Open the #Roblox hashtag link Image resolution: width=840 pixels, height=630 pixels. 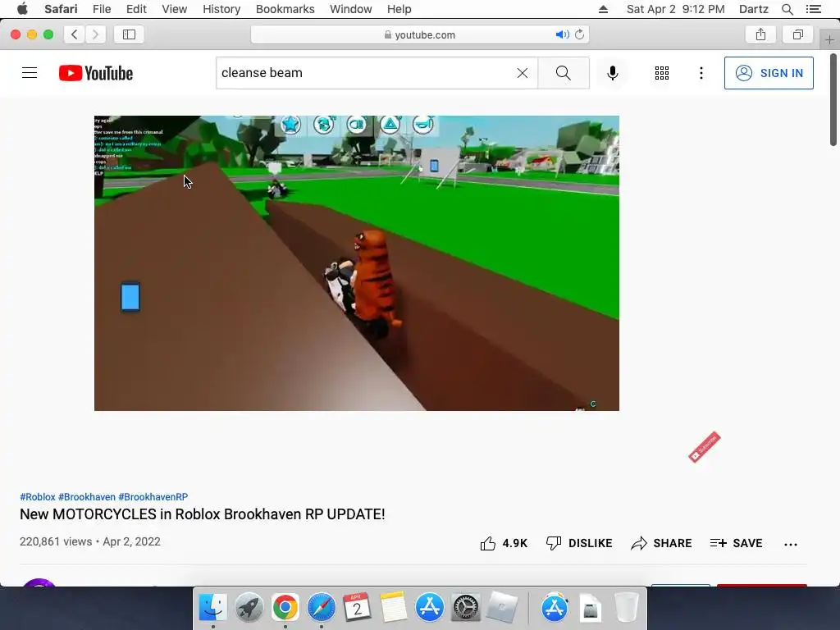click(38, 496)
